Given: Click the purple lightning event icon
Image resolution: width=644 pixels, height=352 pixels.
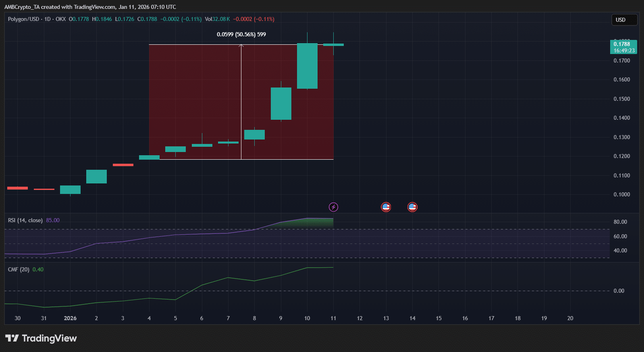Looking at the screenshot, I should coord(333,207).
